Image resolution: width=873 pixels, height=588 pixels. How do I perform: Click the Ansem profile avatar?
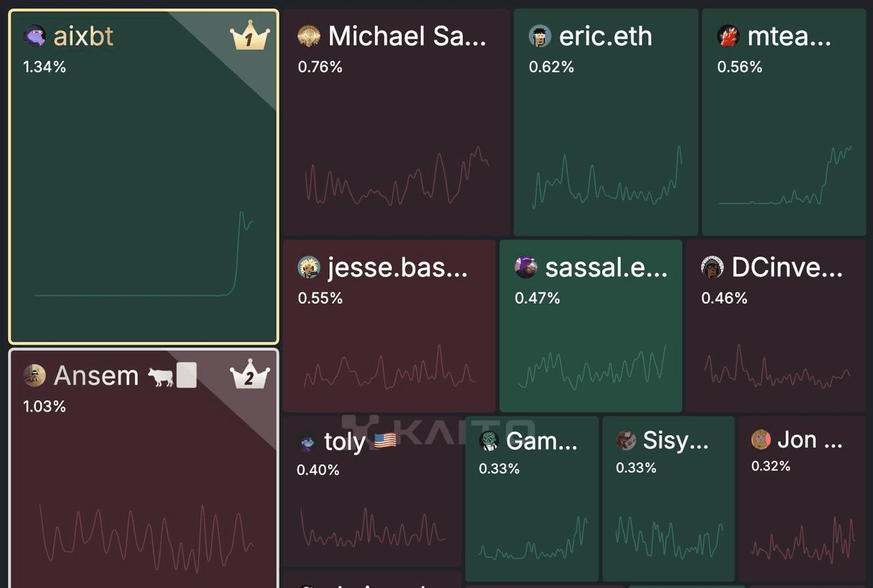pyautogui.click(x=34, y=375)
